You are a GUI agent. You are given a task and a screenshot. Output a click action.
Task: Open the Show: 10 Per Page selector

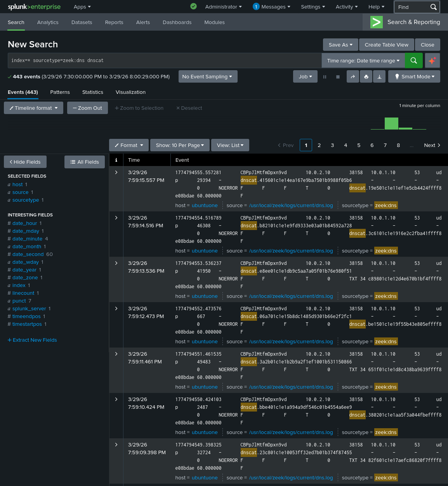[180, 145]
